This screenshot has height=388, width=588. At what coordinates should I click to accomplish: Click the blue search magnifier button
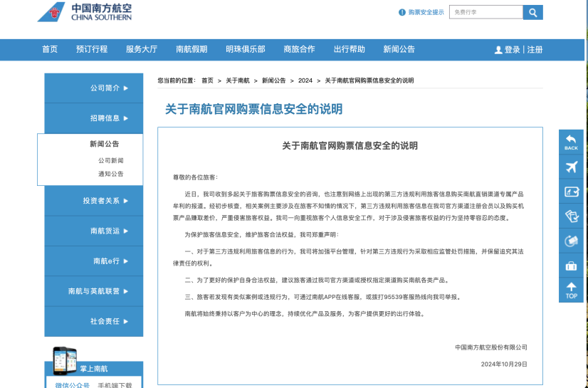point(533,12)
